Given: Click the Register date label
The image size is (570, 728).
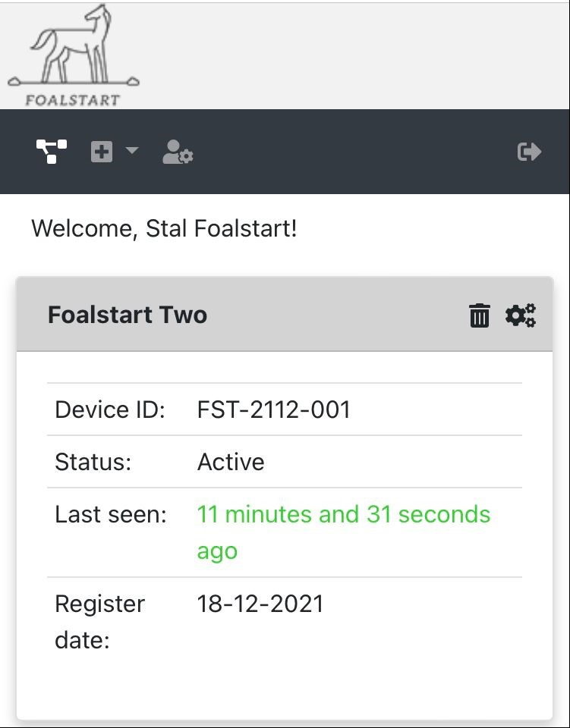Looking at the screenshot, I should coord(100,622).
